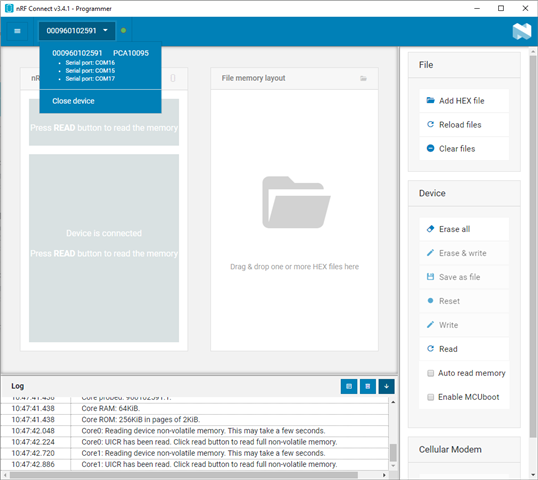Click the large folder drop zone icon
538x480 pixels.
(296, 202)
